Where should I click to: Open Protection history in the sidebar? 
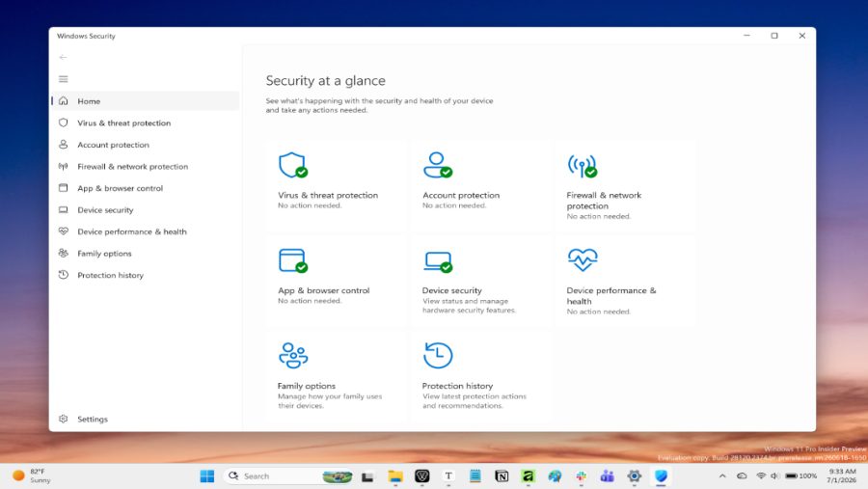[146, 275]
